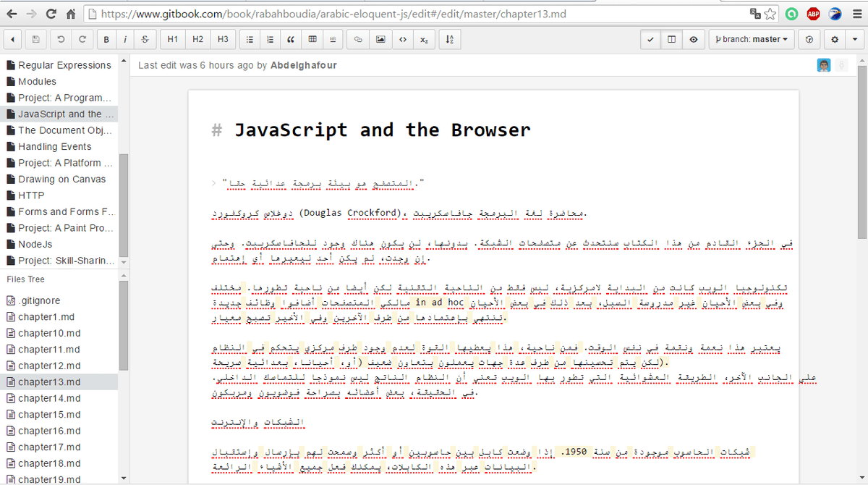Open the .gitignore file

point(59,300)
